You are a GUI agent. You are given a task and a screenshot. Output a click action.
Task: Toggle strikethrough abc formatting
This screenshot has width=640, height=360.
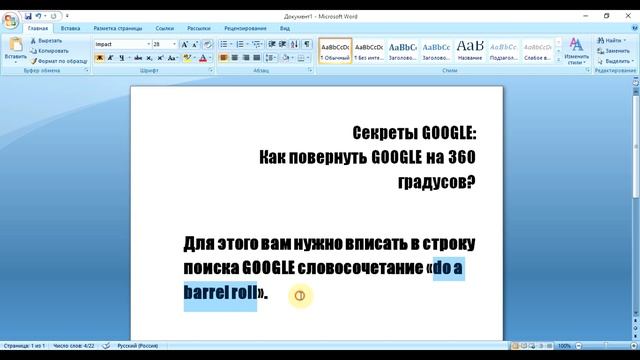tap(138, 58)
